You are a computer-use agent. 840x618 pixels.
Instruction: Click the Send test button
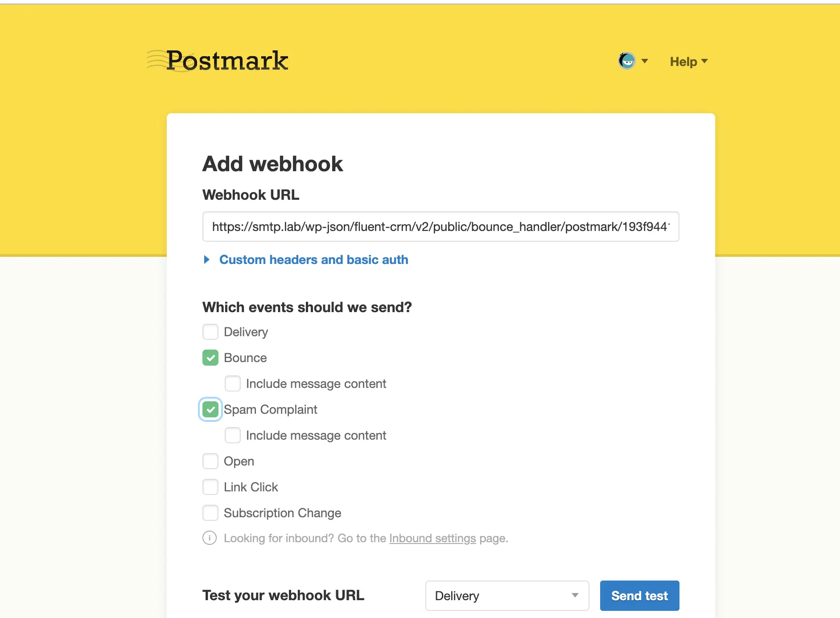(x=639, y=596)
